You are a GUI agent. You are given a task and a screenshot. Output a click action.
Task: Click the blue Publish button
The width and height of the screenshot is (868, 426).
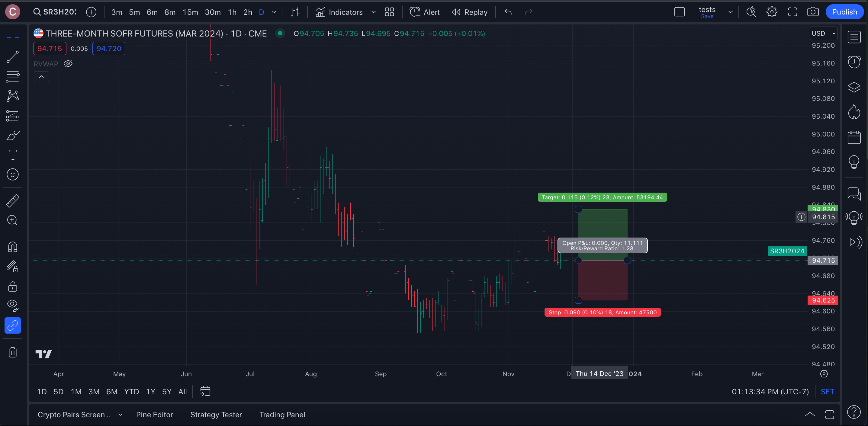tap(844, 12)
